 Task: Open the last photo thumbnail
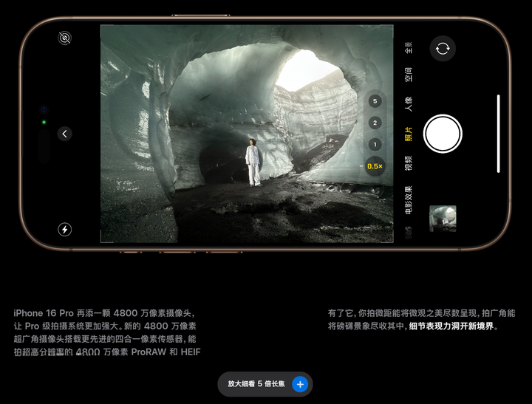click(443, 219)
